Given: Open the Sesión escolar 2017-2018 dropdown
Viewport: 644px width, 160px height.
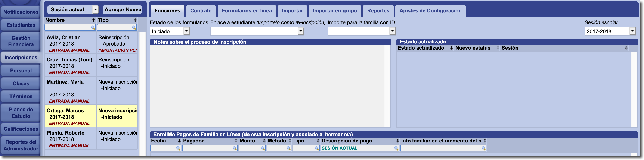Looking at the screenshot, I should [x=632, y=31].
